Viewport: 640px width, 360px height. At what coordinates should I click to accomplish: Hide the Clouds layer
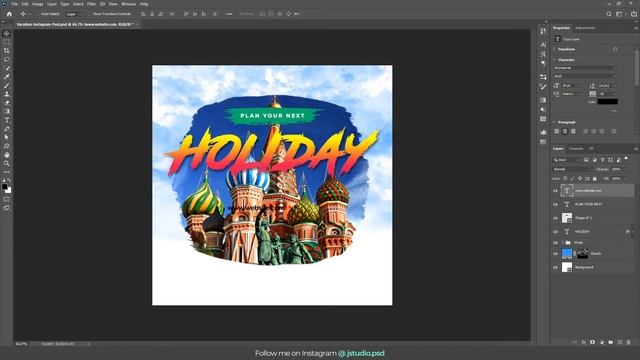[x=555, y=253]
